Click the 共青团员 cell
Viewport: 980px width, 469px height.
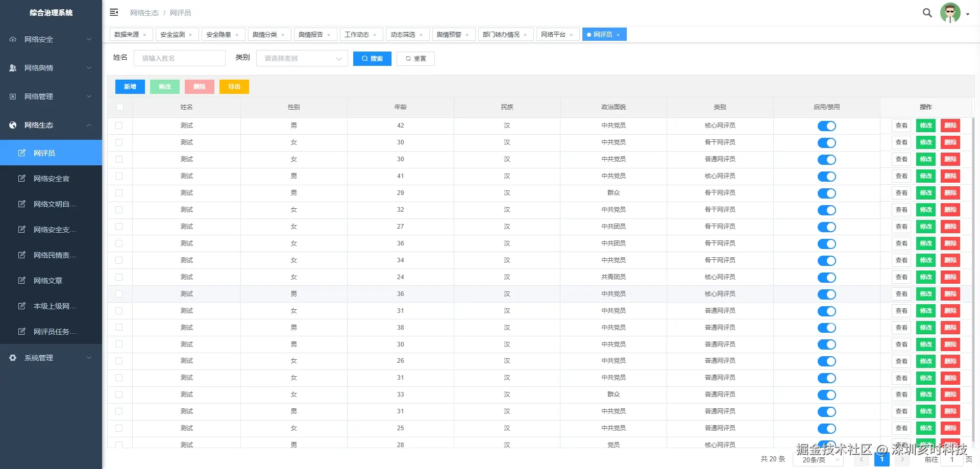[x=614, y=277]
